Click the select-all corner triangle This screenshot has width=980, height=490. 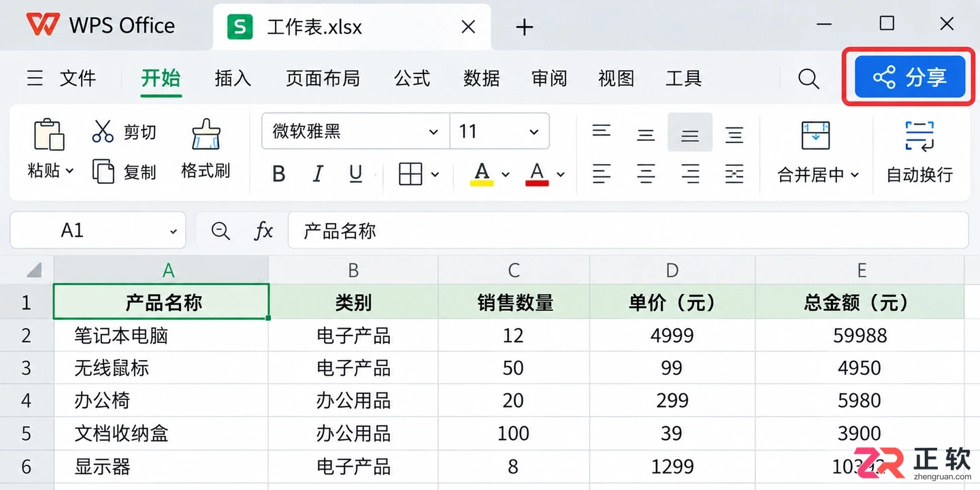pyautogui.click(x=34, y=270)
